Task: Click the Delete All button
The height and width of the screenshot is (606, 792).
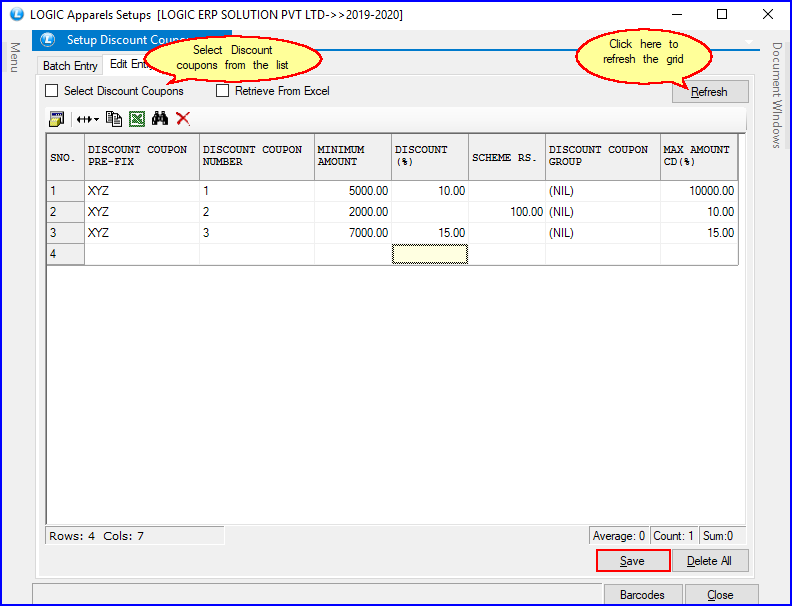Action: point(709,561)
